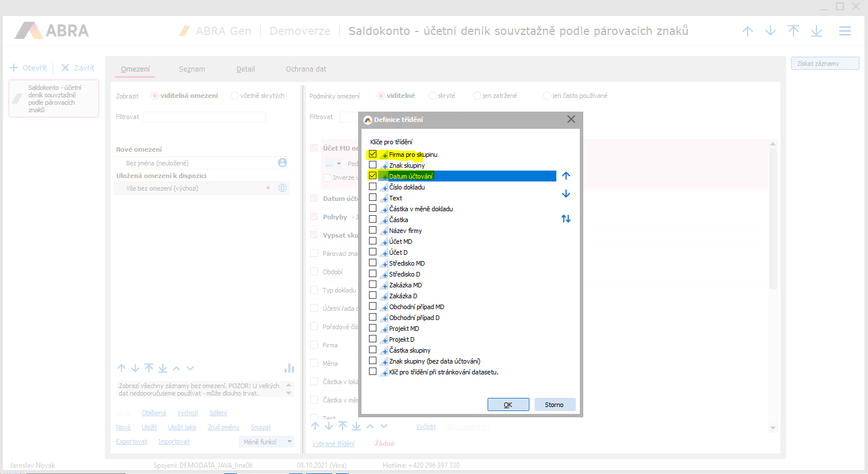This screenshot has width=868, height=474.
Task: Confirm sorting with the OK button
Action: (508, 405)
